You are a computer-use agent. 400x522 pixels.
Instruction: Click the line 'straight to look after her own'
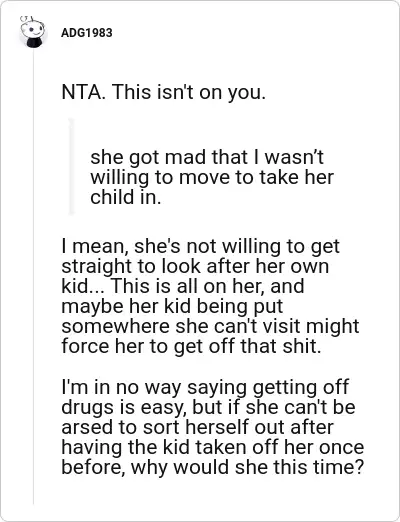point(195,266)
